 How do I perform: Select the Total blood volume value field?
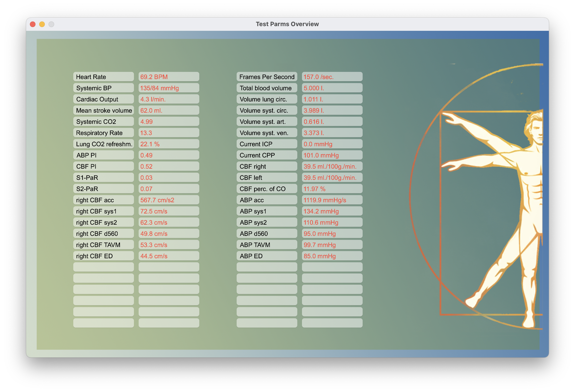332,88
